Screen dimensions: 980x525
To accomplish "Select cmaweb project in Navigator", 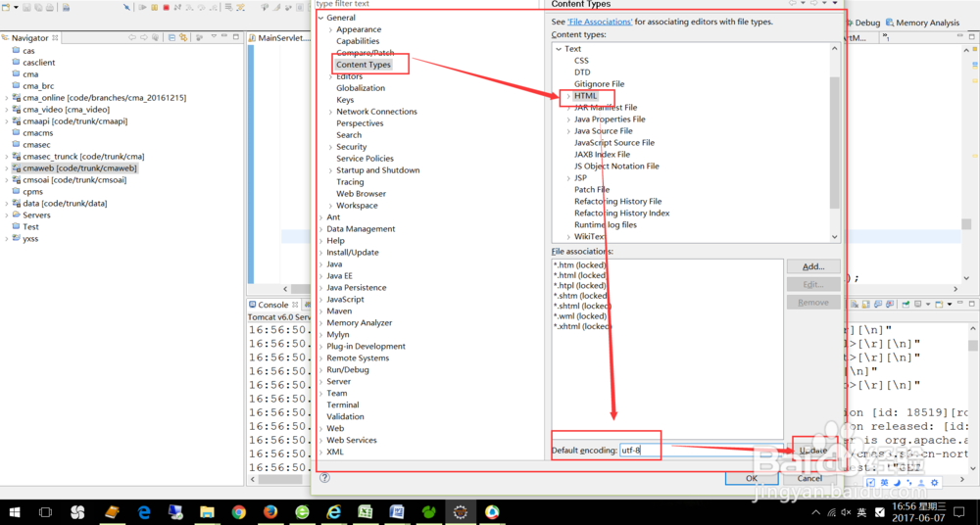I will (79, 168).
